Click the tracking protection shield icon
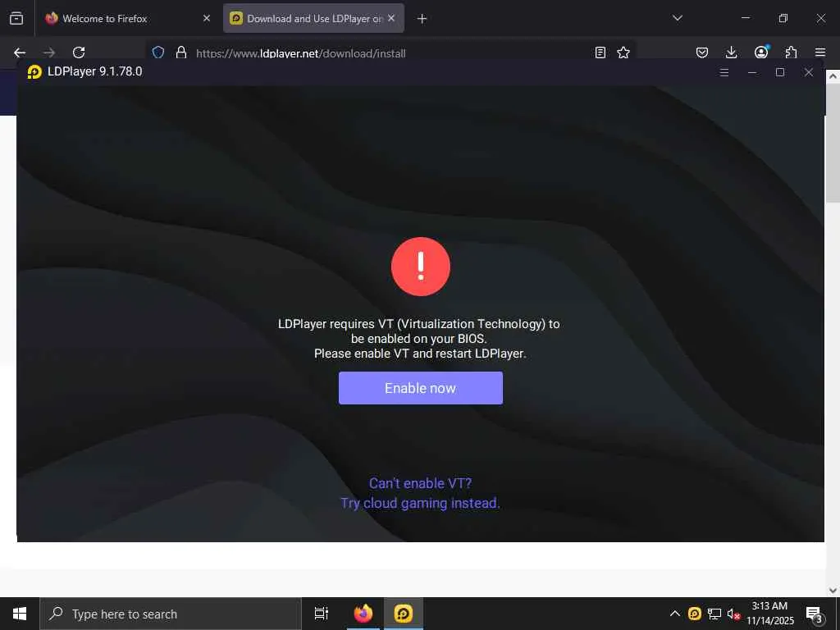This screenshot has width=840, height=630. coord(158,52)
